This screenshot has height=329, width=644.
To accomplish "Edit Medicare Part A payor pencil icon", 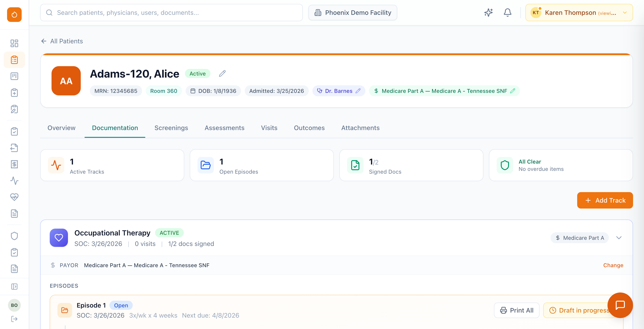I will 513,91.
